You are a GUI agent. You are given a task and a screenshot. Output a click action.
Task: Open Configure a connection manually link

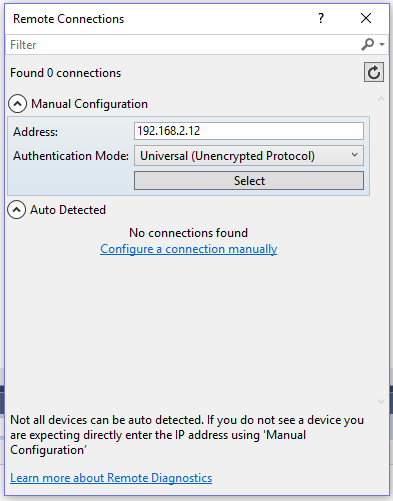(189, 249)
